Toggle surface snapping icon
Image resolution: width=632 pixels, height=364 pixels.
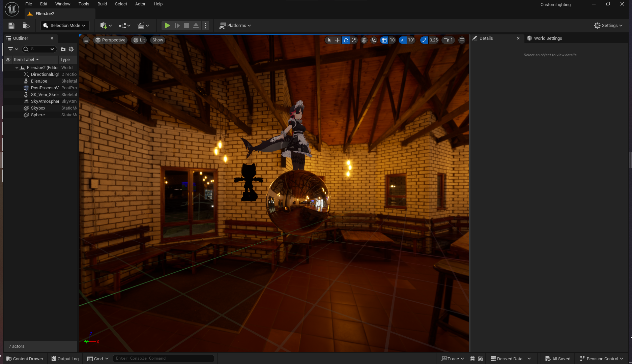click(374, 40)
